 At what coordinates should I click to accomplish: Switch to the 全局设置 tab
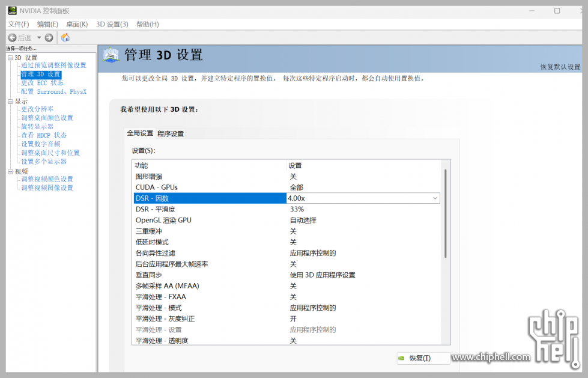click(140, 133)
